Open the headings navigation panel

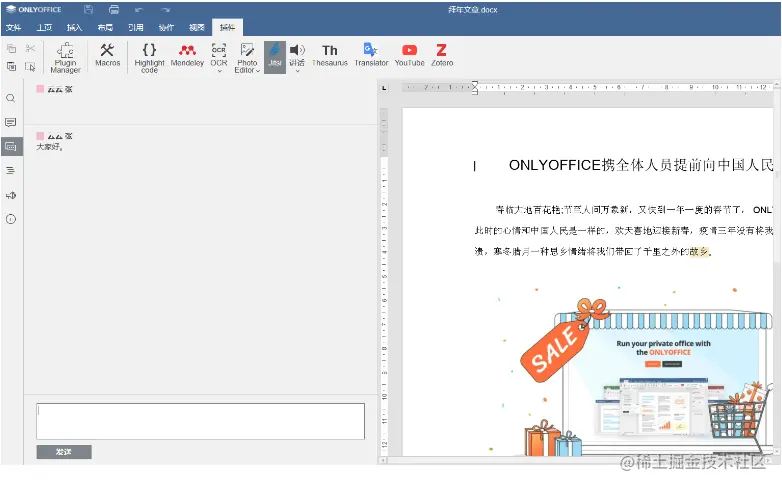(11, 171)
